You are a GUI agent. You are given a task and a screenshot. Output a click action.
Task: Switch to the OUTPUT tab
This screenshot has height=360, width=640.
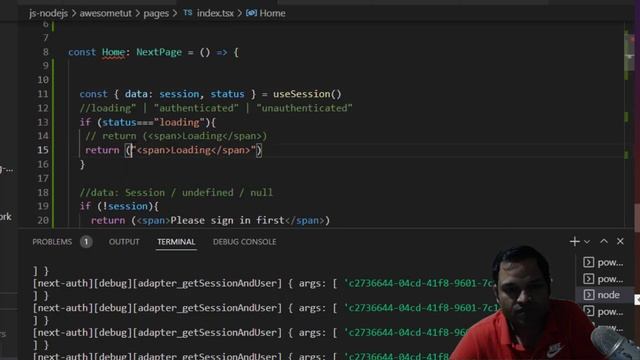[x=124, y=242]
